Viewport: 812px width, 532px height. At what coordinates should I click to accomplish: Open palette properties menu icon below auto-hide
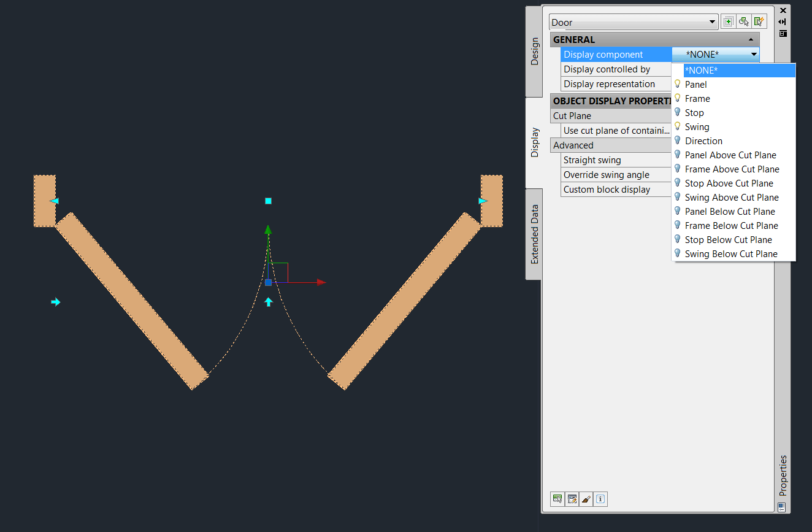coord(783,33)
